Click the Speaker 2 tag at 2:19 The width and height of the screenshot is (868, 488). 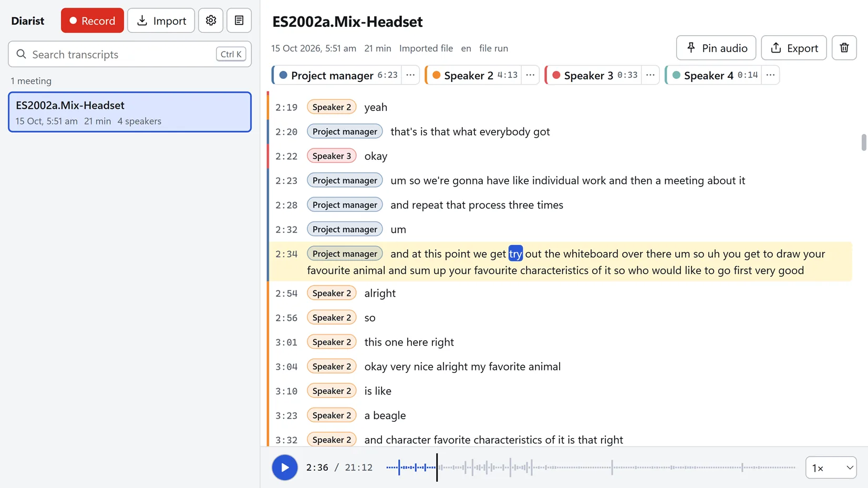click(332, 107)
